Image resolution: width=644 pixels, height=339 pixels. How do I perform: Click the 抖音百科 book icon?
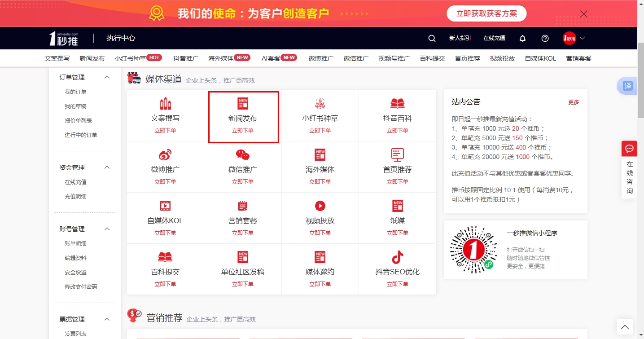pos(398,104)
